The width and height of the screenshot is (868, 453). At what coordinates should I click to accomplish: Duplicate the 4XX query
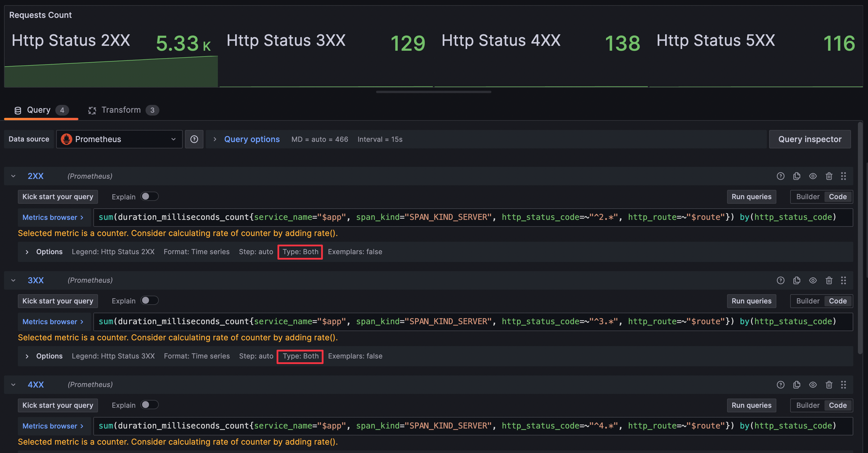tap(797, 385)
